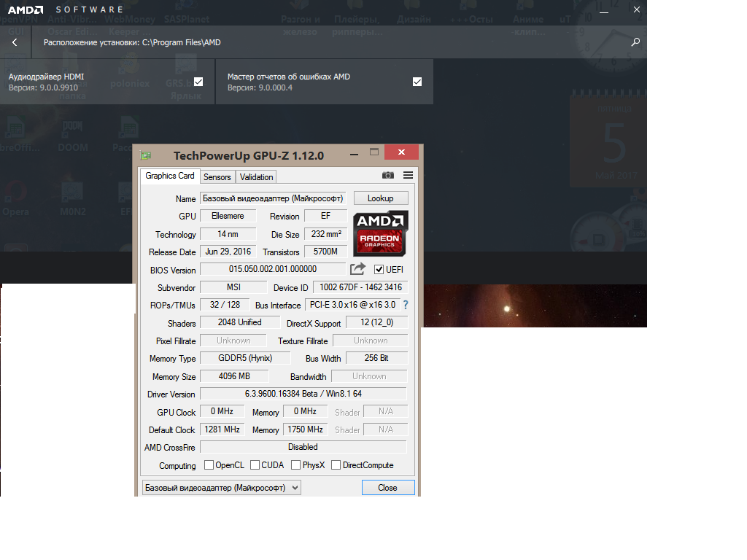Click the Bus Width 256 Bit field
Screen dimensions: 747x560
pos(377,358)
